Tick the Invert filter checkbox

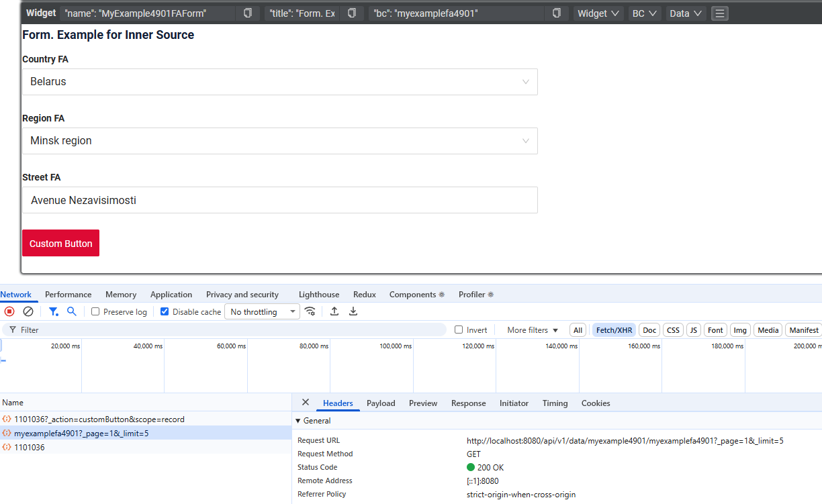459,330
